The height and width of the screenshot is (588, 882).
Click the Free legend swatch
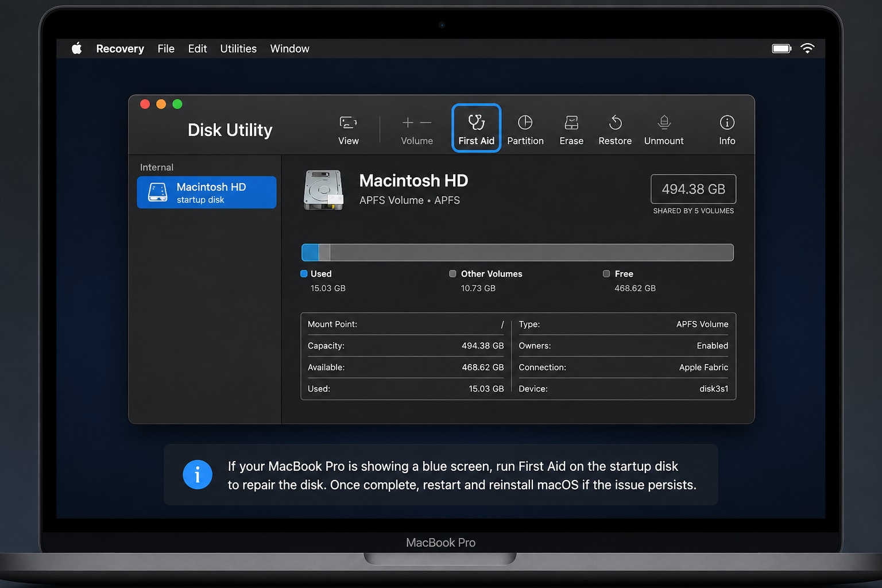[x=606, y=274]
